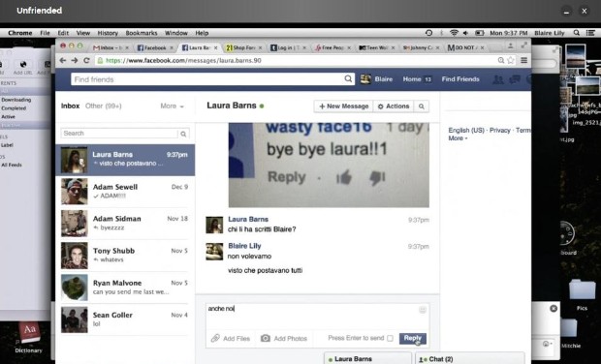The width and height of the screenshot is (601, 364).
Task: Expand the More footer links menu
Action: coord(458,138)
